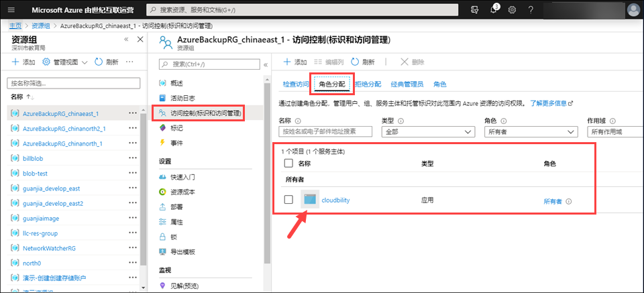Open the notifications bell
Image resolution: width=644 pixels, height=293 pixels.
[494, 9]
